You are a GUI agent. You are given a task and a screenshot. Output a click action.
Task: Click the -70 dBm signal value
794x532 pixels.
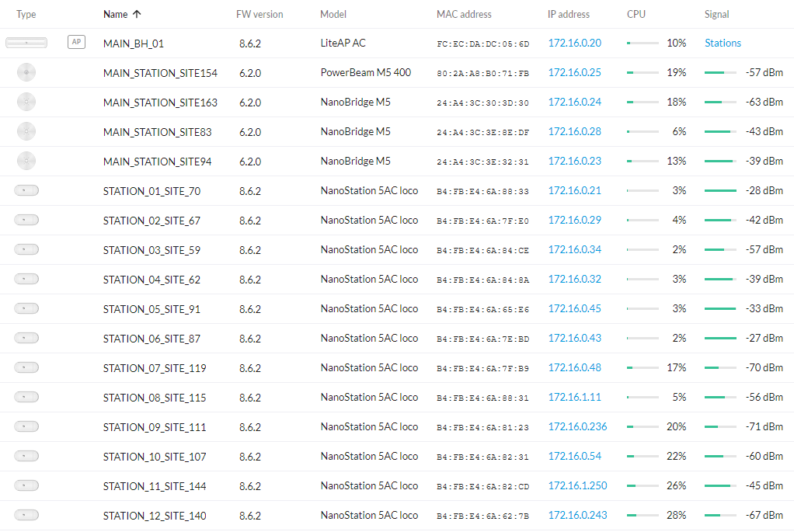tap(764, 367)
